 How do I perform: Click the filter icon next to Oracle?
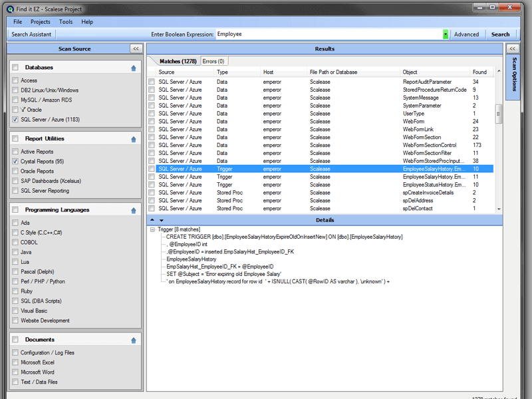tap(23, 110)
